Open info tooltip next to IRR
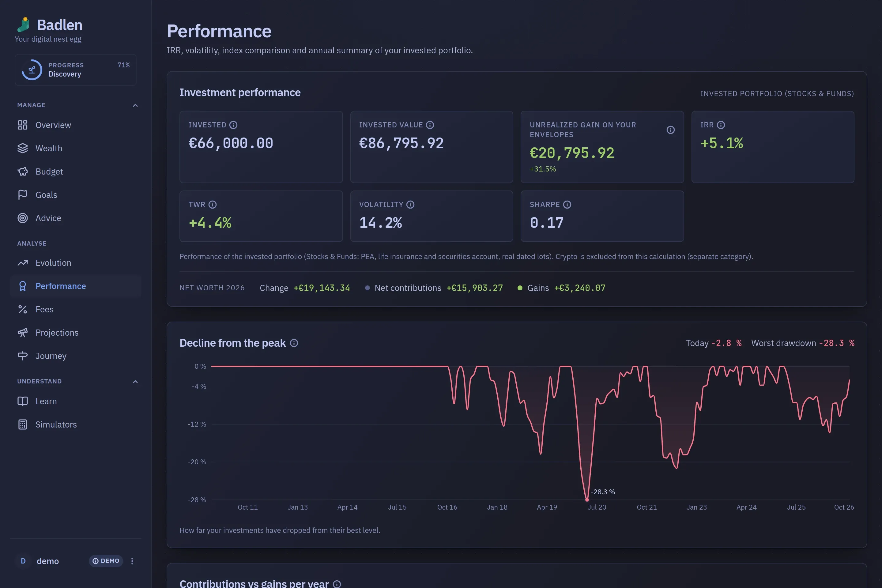 [x=721, y=125]
